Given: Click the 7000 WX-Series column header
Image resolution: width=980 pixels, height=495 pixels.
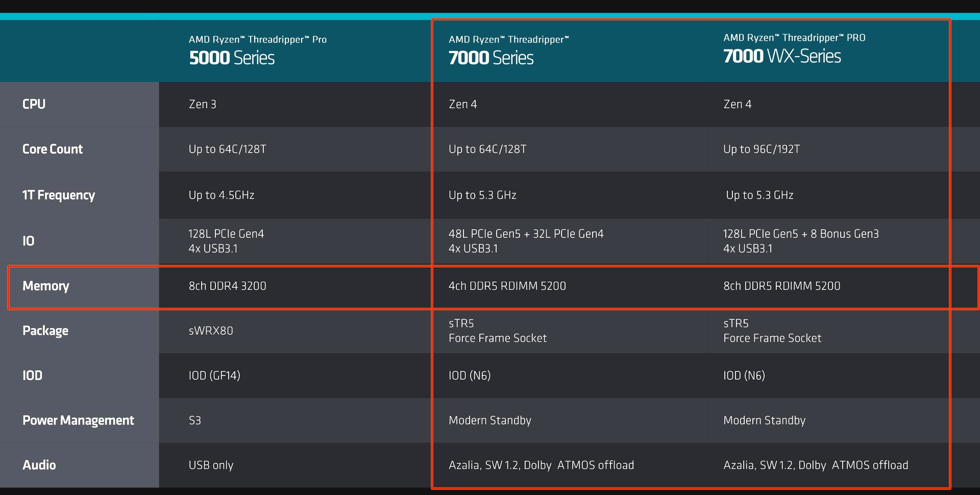Looking at the screenshot, I should point(794,49).
